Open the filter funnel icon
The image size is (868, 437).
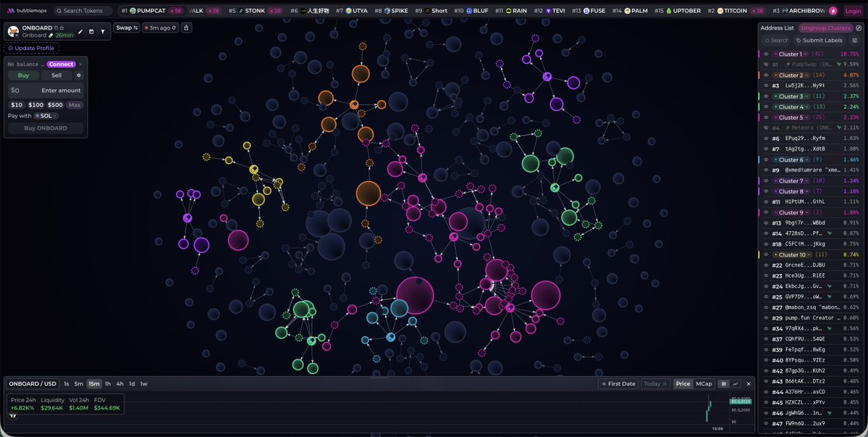click(102, 32)
